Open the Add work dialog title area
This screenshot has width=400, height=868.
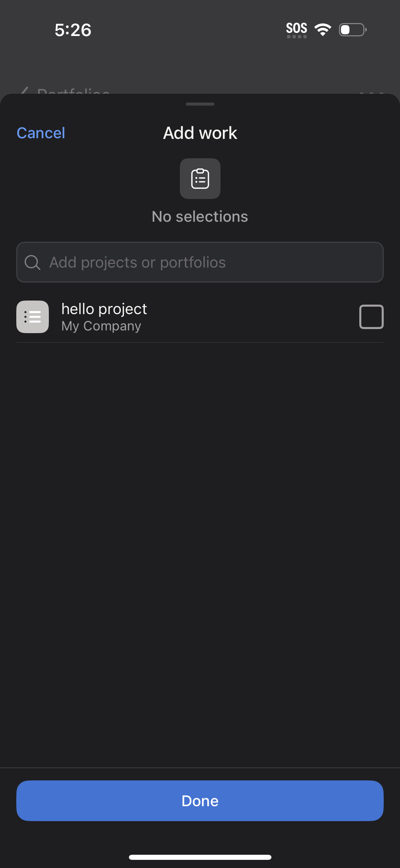click(199, 133)
